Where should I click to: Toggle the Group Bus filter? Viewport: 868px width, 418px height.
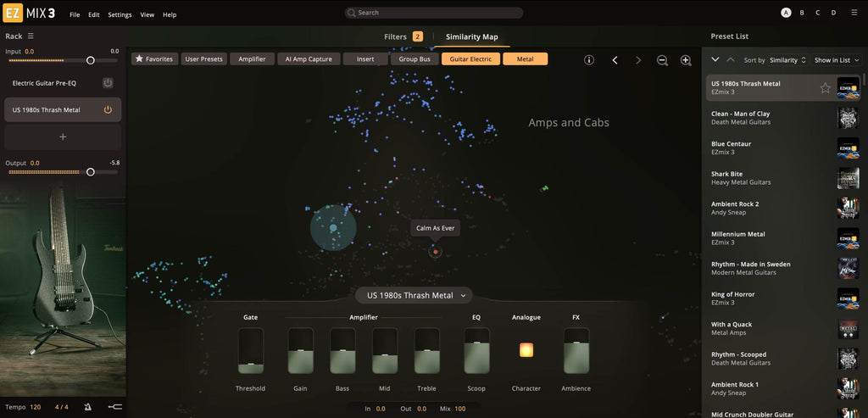[415, 59]
